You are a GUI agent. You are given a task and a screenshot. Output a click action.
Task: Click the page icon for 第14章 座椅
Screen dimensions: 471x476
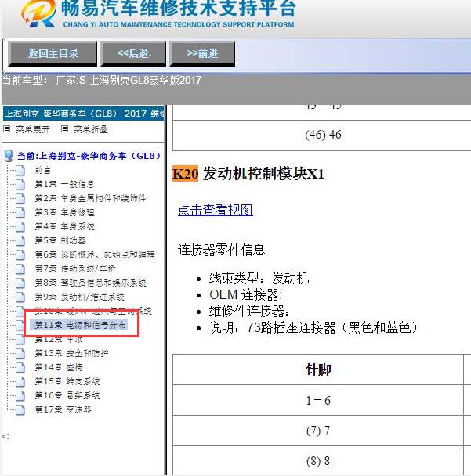(x=20, y=368)
